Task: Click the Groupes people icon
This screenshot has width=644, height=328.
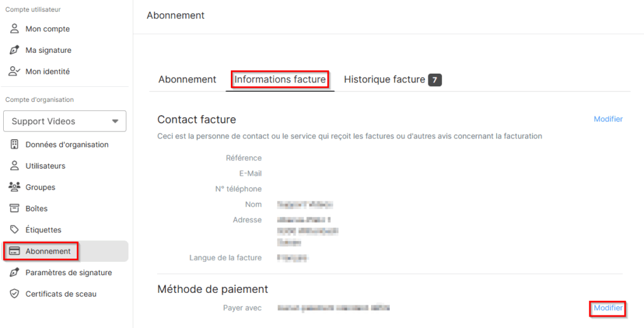Action: pos(14,187)
